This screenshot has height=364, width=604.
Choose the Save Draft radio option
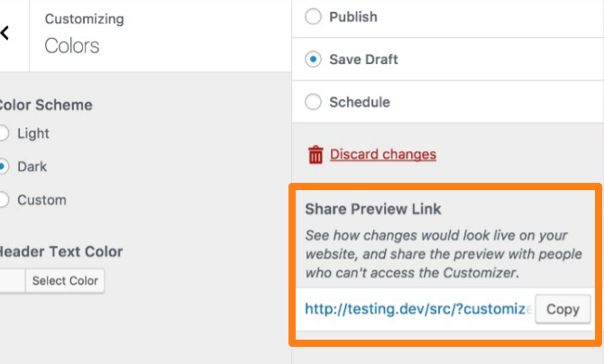pyautogui.click(x=313, y=59)
